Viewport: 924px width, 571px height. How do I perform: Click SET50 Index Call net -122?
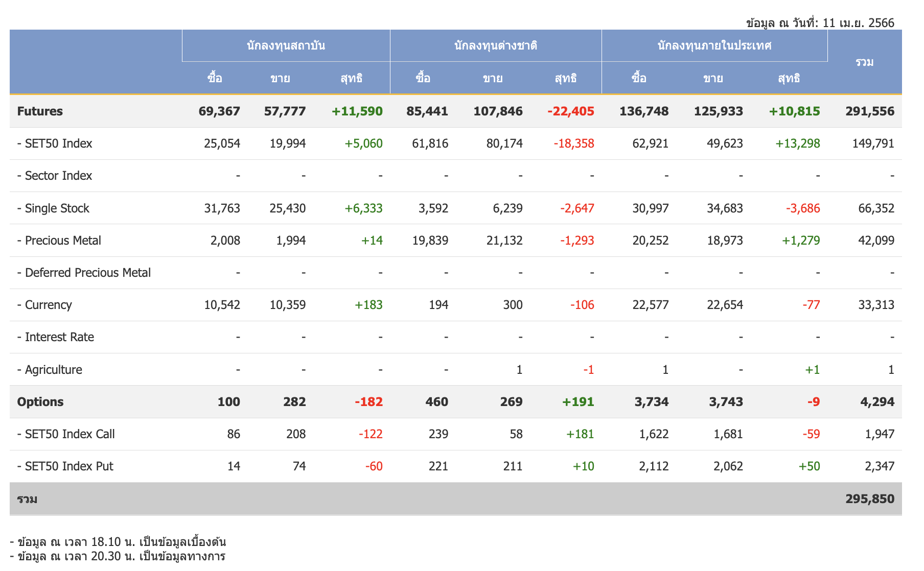(x=371, y=434)
